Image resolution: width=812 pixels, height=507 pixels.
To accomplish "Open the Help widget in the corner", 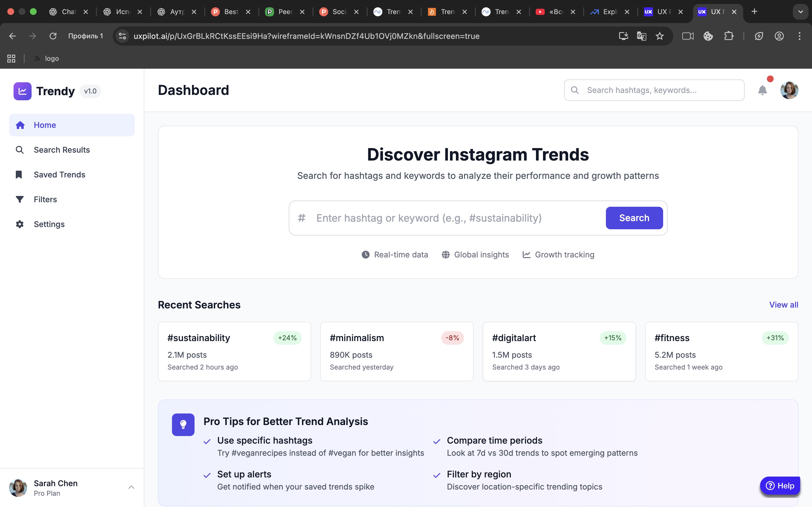I will pos(780,485).
